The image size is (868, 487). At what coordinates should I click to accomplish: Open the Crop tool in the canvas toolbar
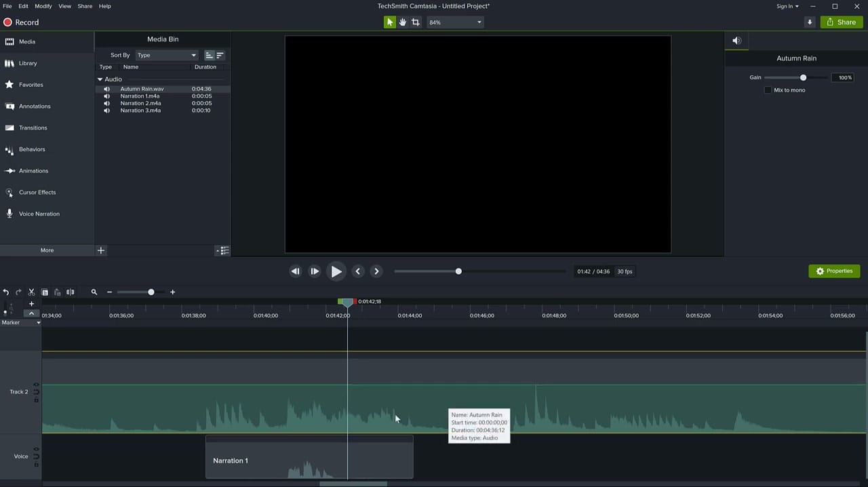416,22
